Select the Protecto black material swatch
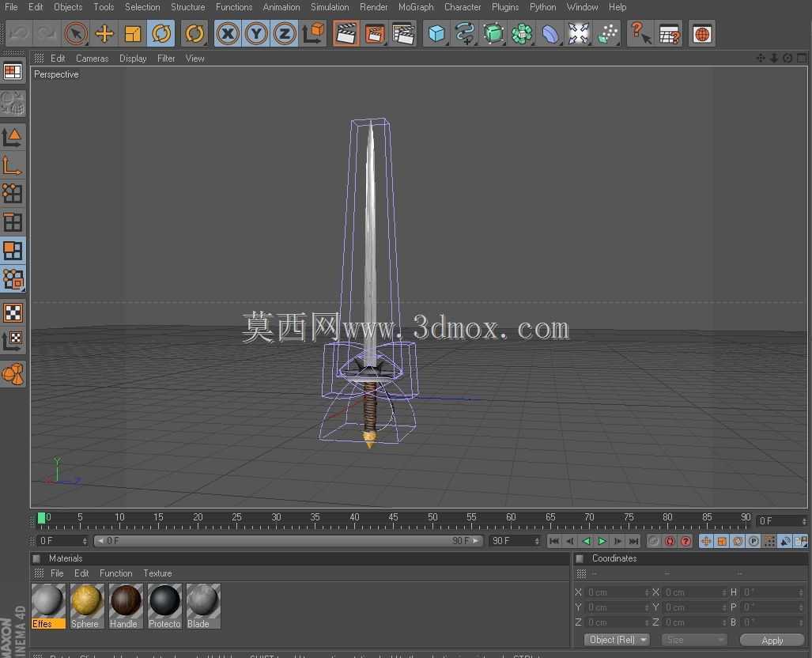 click(x=164, y=606)
